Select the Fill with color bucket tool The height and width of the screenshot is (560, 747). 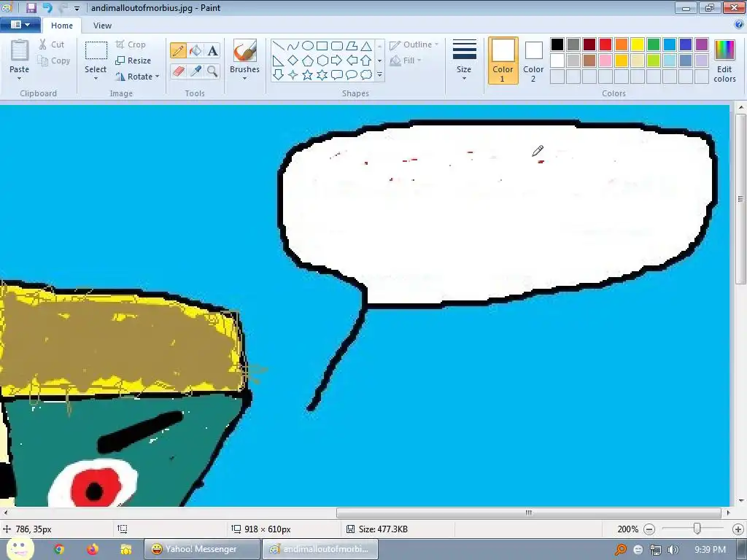pos(196,50)
